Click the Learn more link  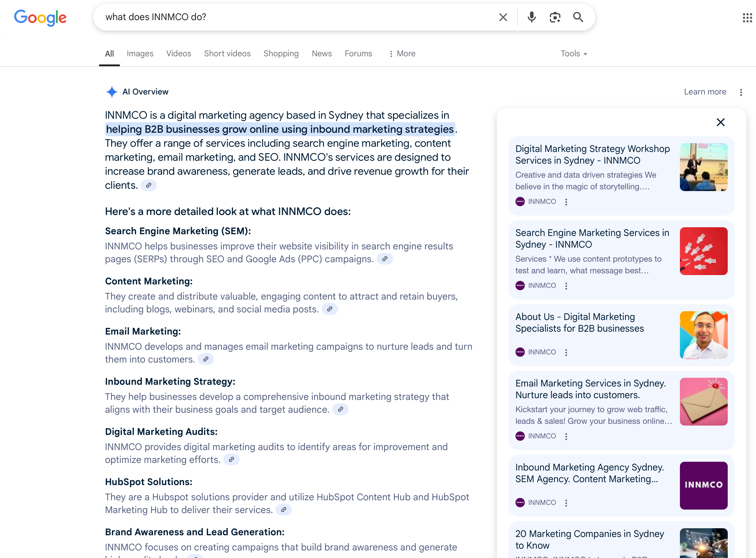[x=705, y=92]
